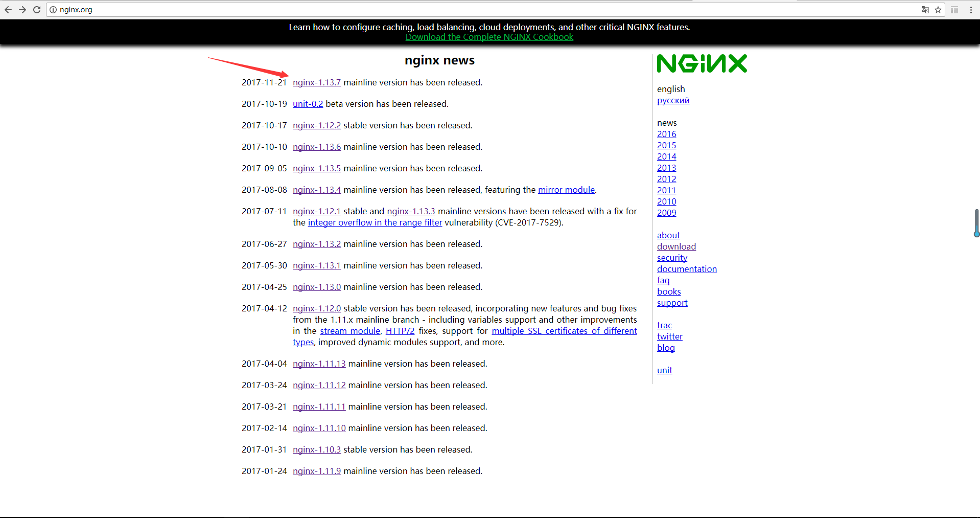Open the books page
980x518 pixels.
point(669,291)
